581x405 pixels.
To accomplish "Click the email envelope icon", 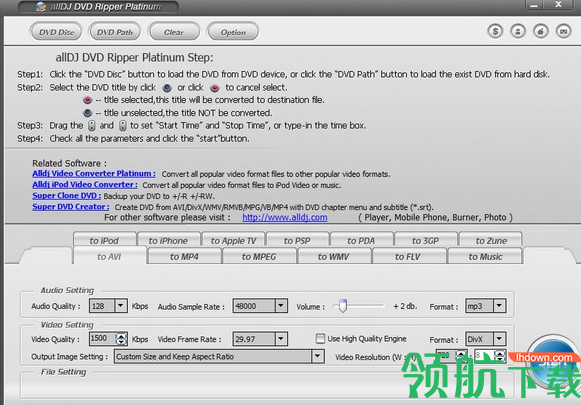I will 563,31.
